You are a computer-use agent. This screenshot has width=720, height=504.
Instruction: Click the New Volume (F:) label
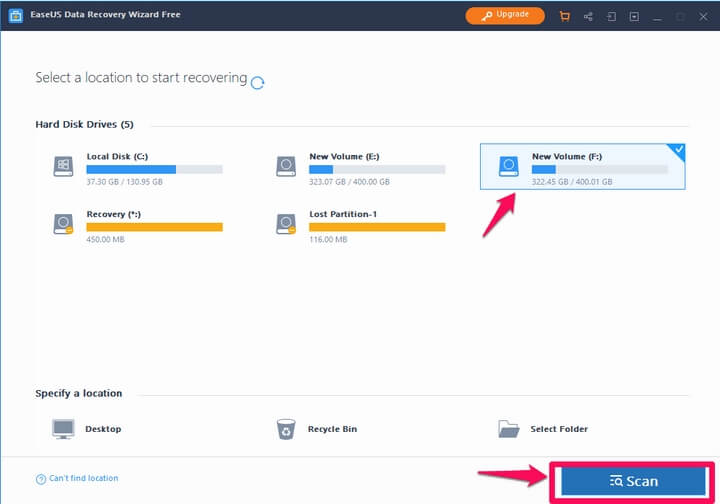567,157
